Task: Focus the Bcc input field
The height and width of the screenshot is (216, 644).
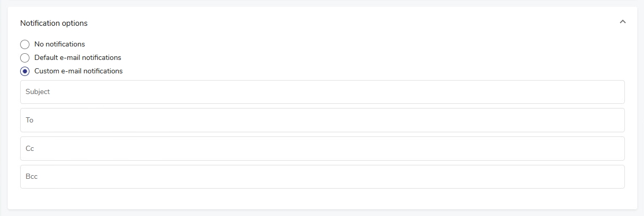Action: click(322, 177)
